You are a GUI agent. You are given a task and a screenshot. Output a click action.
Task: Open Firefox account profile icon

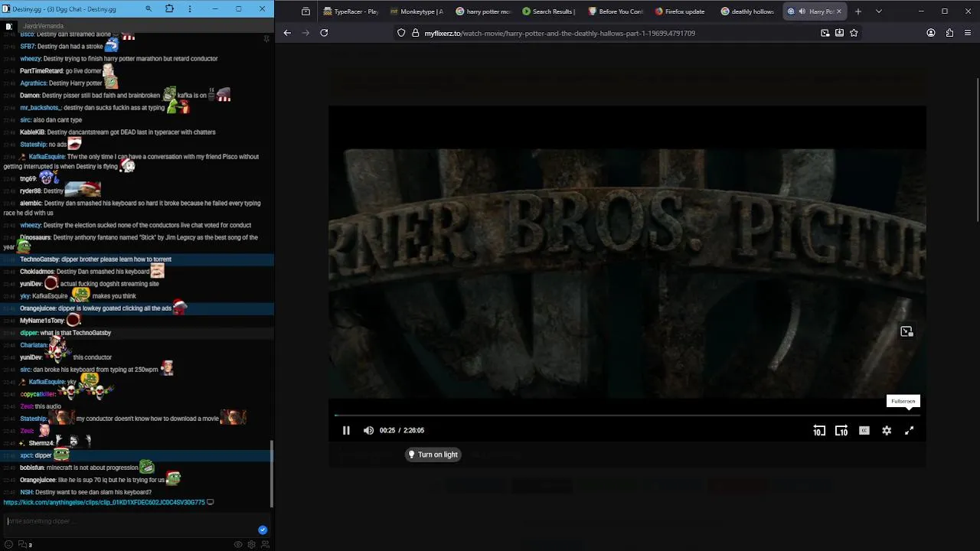tap(931, 33)
